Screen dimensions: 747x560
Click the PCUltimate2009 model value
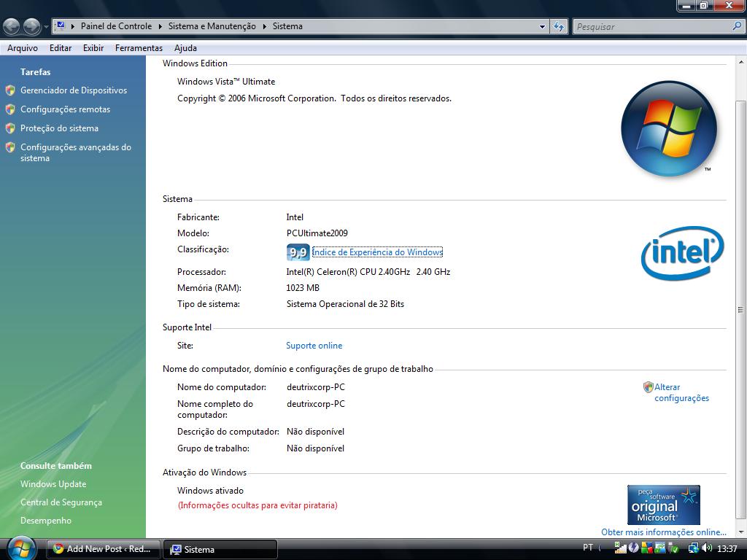click(x=317, y=233)
